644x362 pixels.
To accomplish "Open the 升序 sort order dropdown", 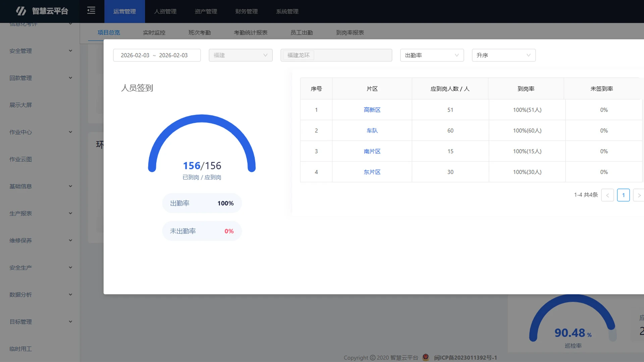I will point(503,55).
